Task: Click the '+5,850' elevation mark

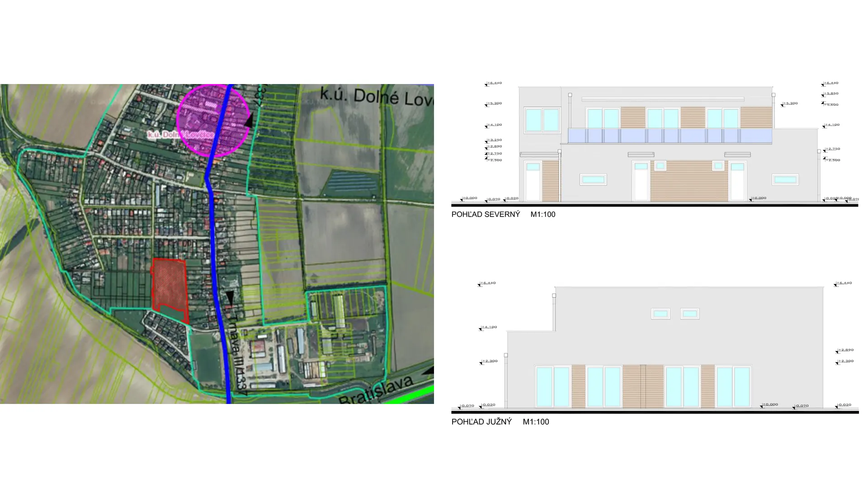Action: pos(830,94)
